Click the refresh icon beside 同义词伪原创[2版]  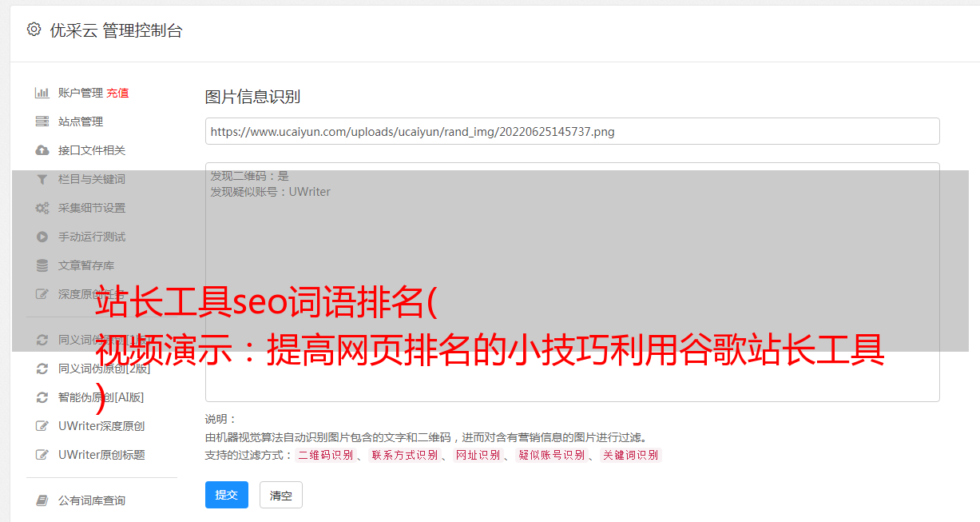[42, 369]
